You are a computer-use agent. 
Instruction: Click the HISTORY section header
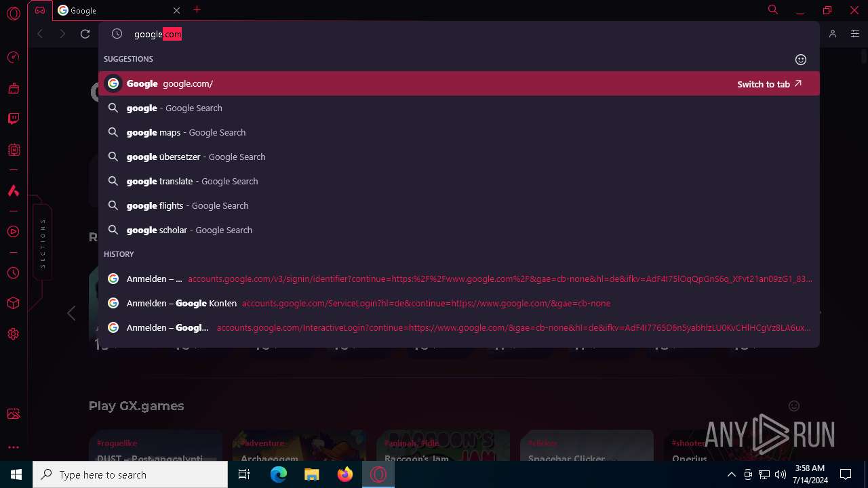point(119,254)
